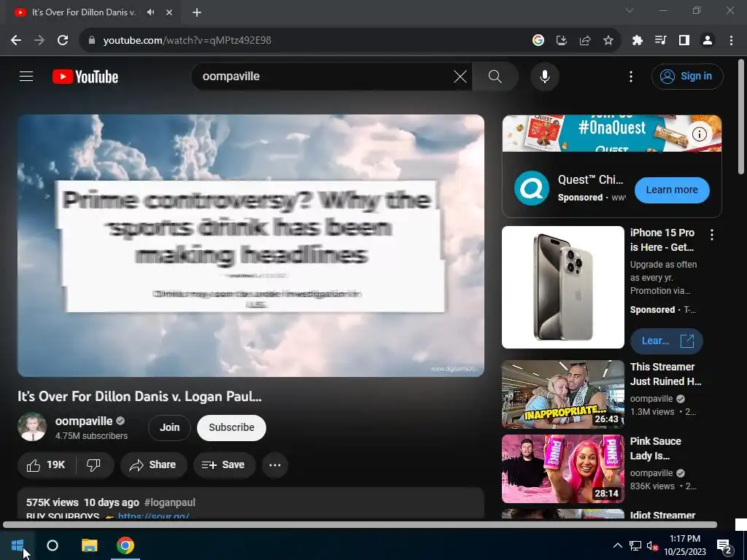The width and height of the screenshot is (747, 560).
Task: Open the muted volume tray icon
Action: click(x=652, y=545)
